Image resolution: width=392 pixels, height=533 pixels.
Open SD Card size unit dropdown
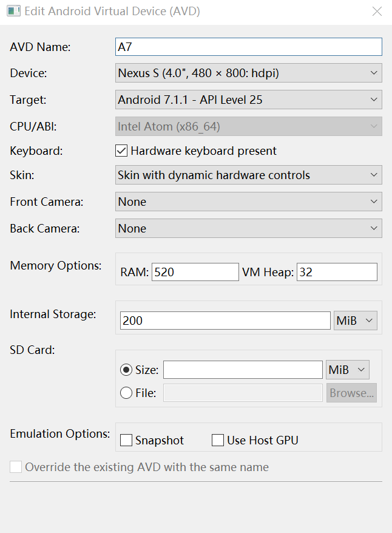pos(348,370)
